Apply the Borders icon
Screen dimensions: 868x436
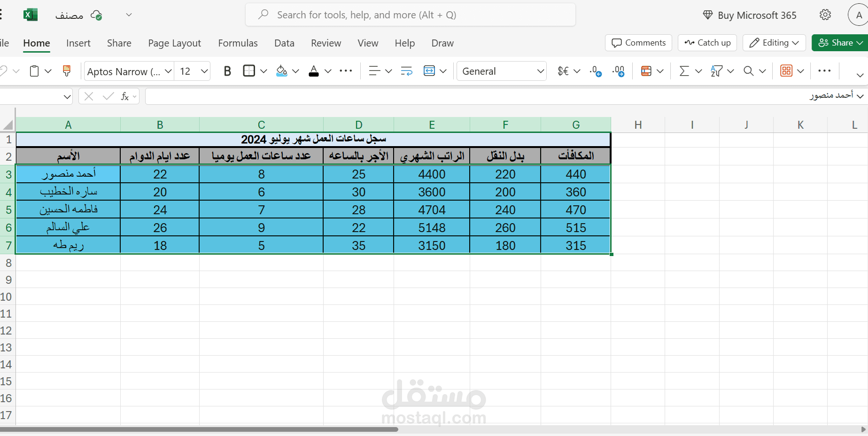pyautogui.click(x=249, y=71)
